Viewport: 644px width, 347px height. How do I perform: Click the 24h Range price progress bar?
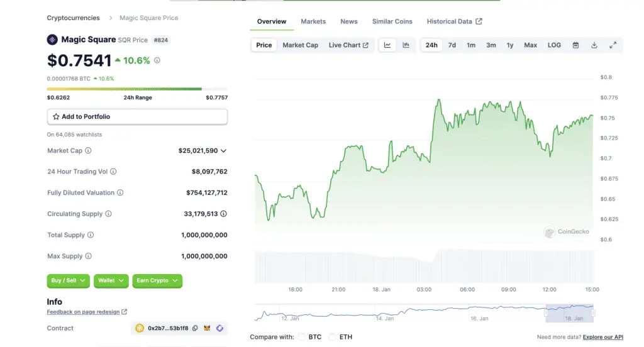[x=137, y=89]
